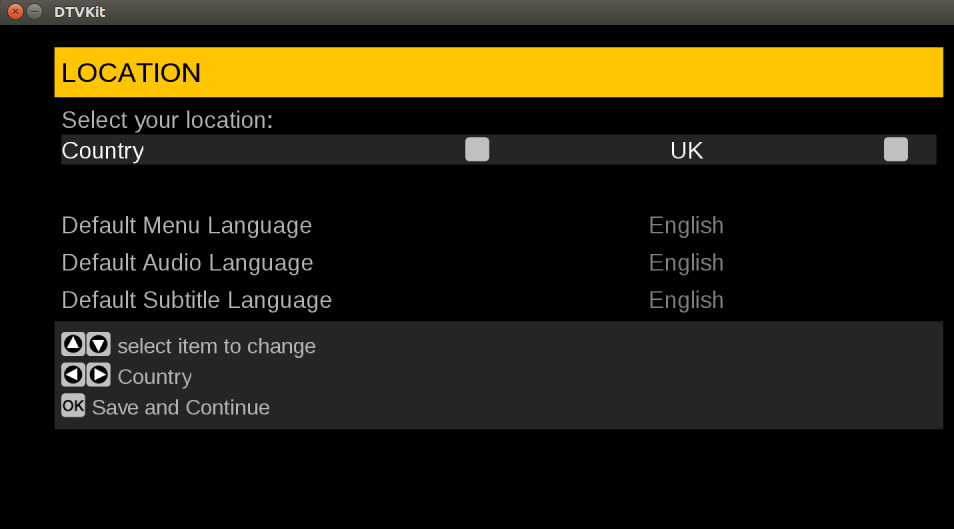This screenshot has height=529, width=954.
Task: Click the right arrow key icon
Action: click(98, 376)
